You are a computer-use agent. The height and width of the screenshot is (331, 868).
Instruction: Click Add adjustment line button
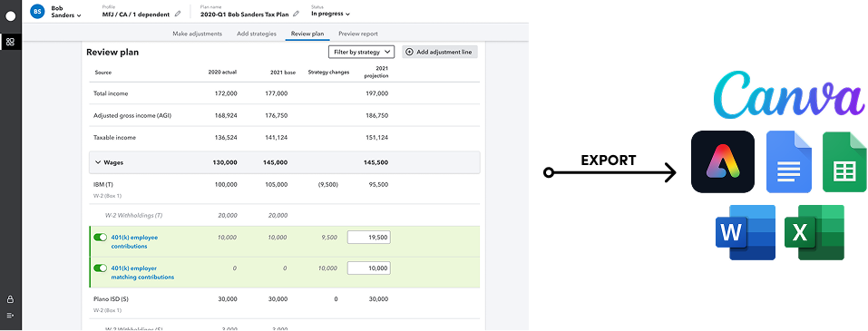click(440, 52)
